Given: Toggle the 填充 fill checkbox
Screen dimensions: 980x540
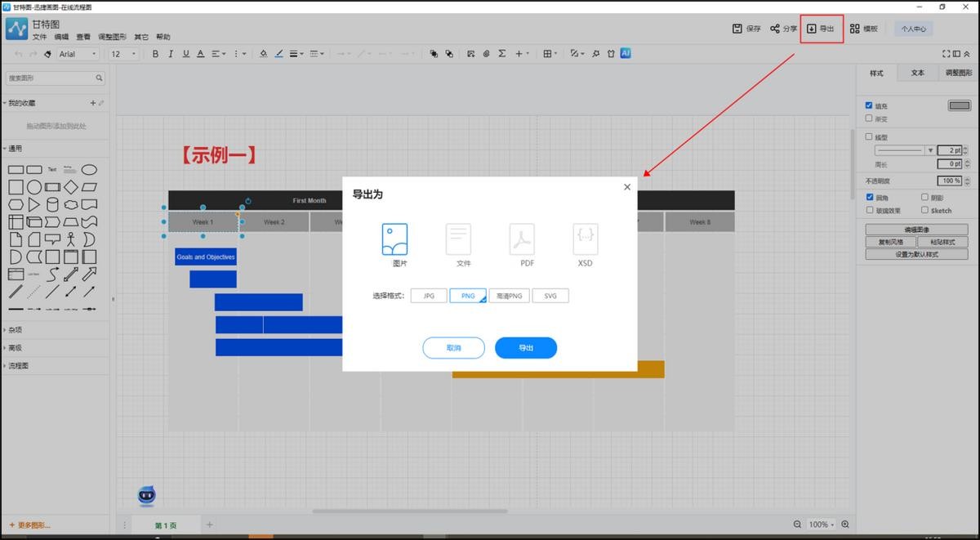Looking at the screenshot, I should 869,105.
